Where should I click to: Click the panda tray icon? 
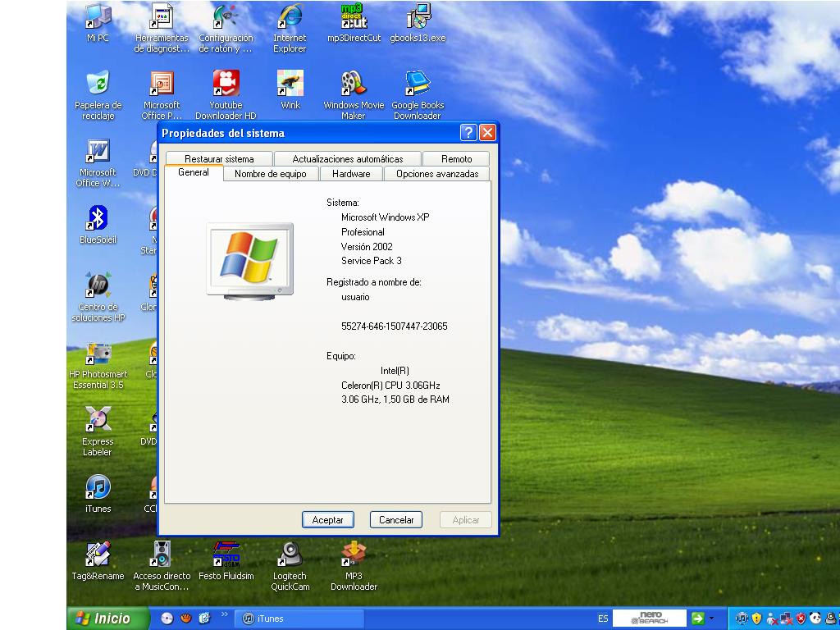[x=815, y=619]
